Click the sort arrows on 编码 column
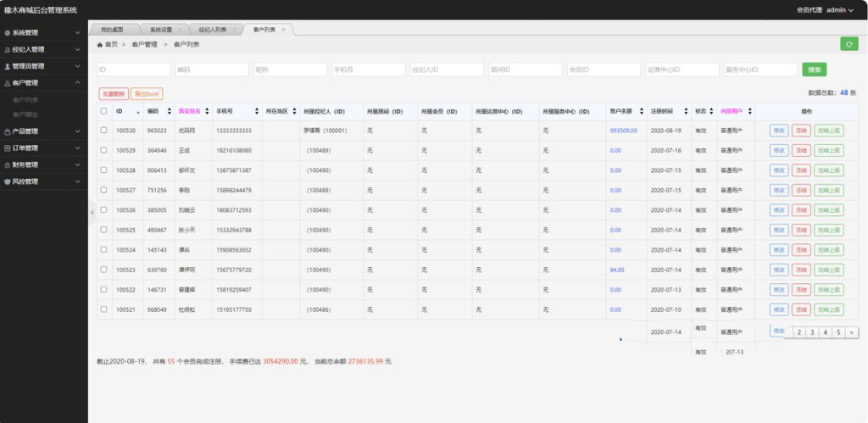The height and width of the screenshot is (423, 868). pos(169,111)
